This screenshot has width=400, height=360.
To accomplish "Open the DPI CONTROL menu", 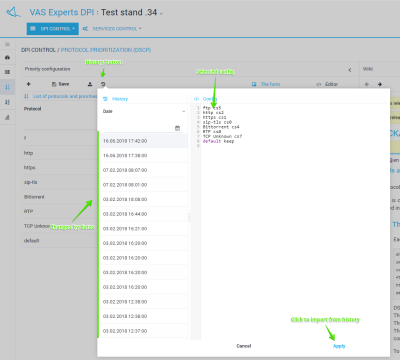I will tap(53, 29).
